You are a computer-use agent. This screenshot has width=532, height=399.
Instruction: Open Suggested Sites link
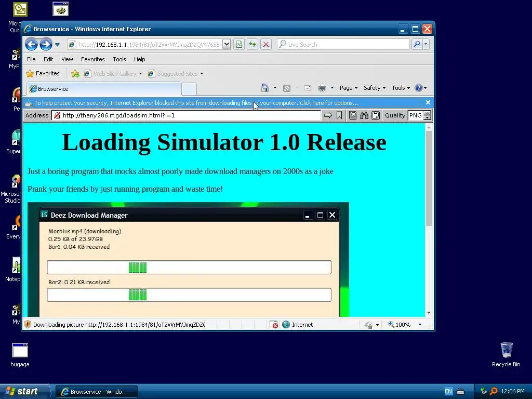174,74
